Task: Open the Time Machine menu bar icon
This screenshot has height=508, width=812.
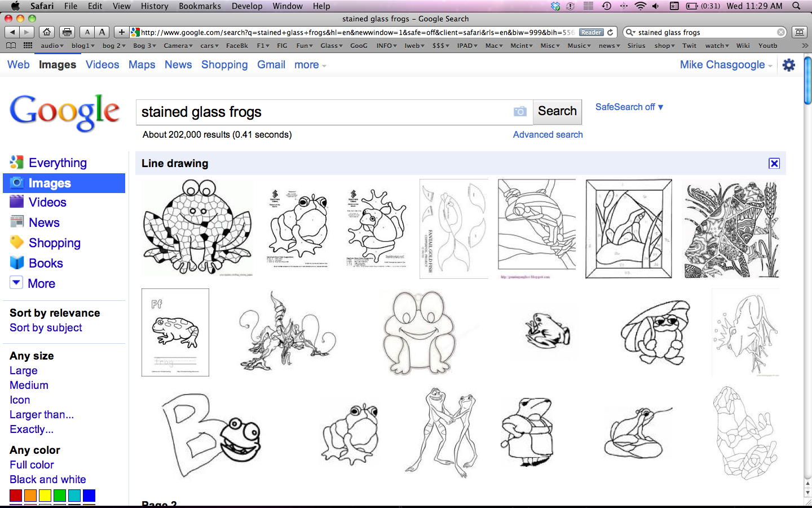Action: click(x=607, y=6)
